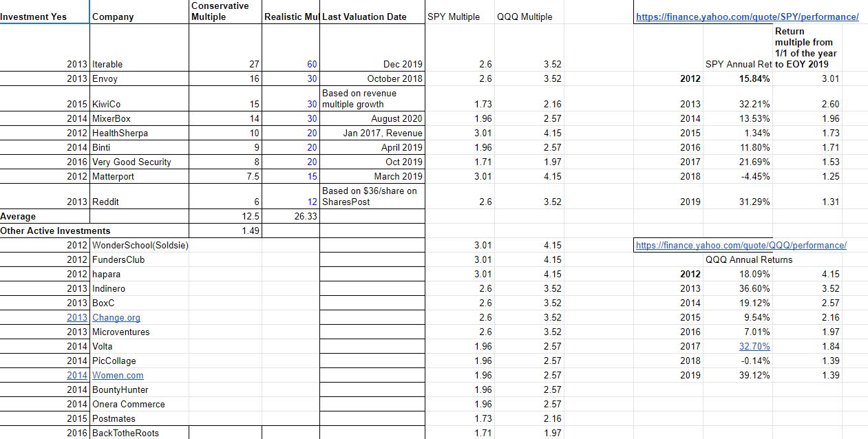Select the 'March 2019' valuation date
Viewport: 868px width, 439px height.
tap(372, 176)
